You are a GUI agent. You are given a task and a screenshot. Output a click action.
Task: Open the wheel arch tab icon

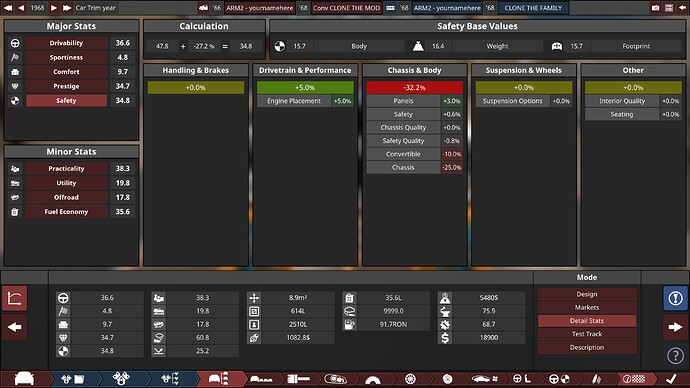[373, 380]
